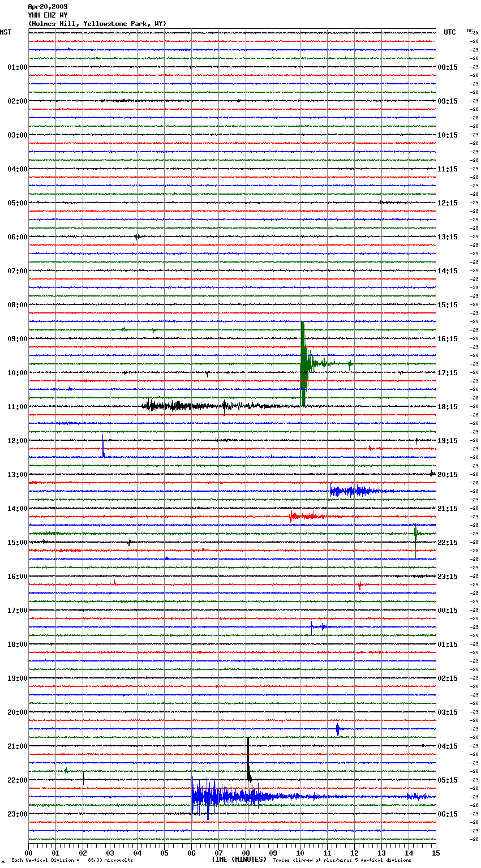Select the 06:15 UTC time label
Image resolution: width=481 pixels, height=868 pixels.
click(448, 814)
